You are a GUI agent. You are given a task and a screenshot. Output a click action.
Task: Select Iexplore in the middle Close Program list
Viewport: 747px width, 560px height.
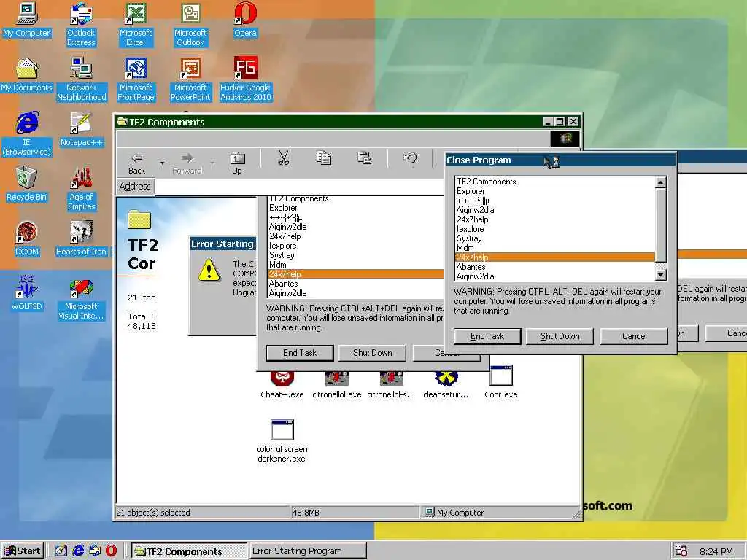355,246
